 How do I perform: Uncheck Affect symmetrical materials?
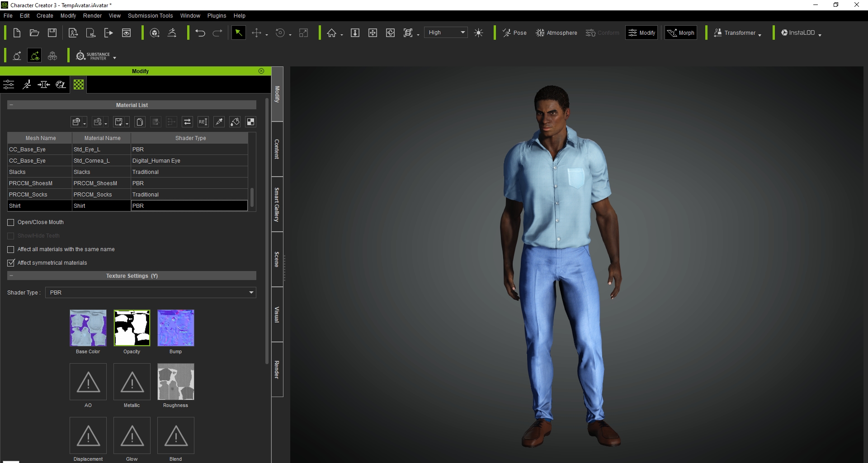pos(11,263)
